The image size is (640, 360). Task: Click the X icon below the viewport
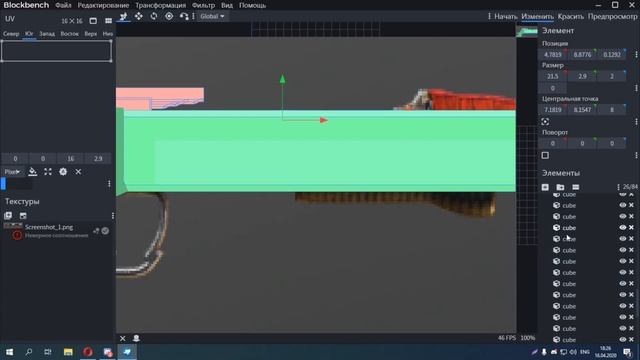(122, 338)
